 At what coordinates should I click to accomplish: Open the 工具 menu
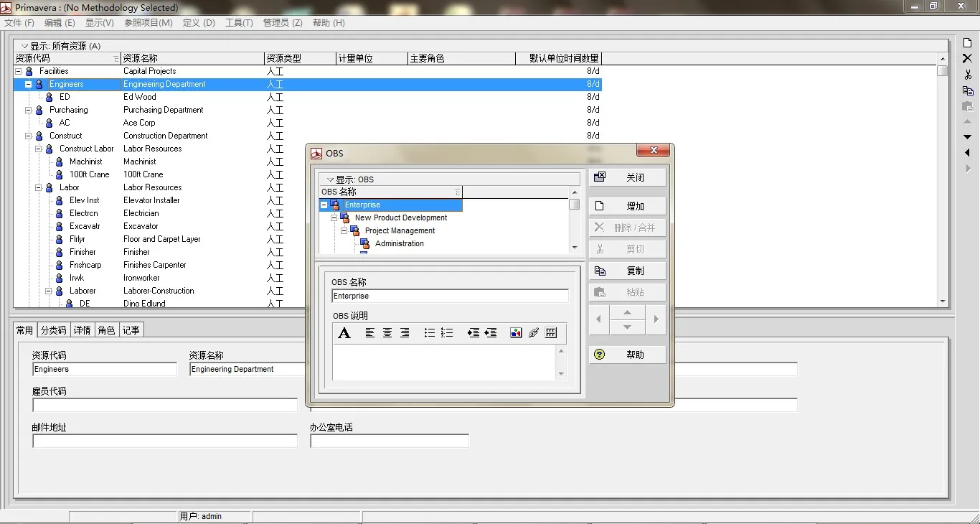coord(239,22)
